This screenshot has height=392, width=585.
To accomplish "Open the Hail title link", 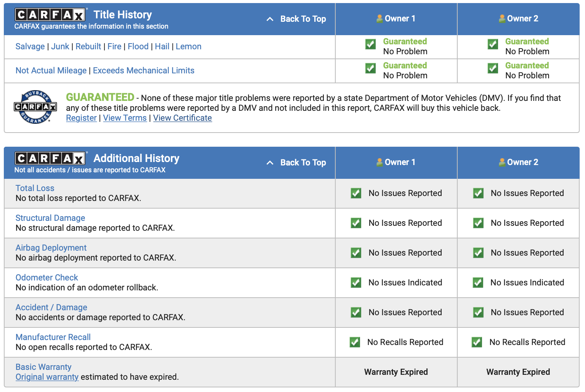I will click(x=162, y=46).
